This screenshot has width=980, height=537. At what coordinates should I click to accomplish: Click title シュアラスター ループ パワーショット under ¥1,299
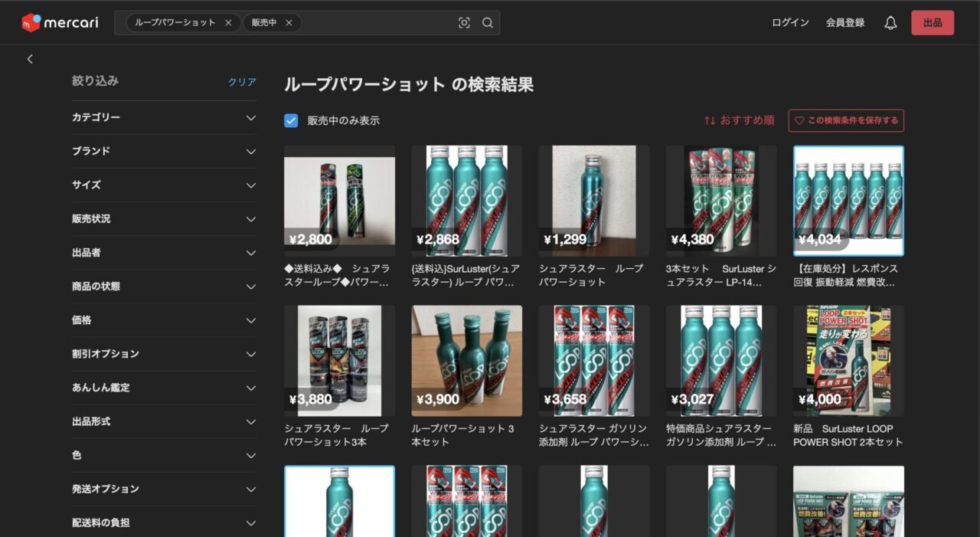[x=591, y=275]
